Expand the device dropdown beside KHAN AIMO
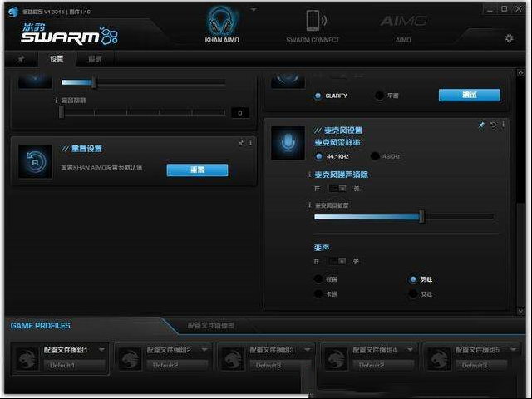Image resolution: width=532 pixels, height=399 pixels. tap(254, 10)
